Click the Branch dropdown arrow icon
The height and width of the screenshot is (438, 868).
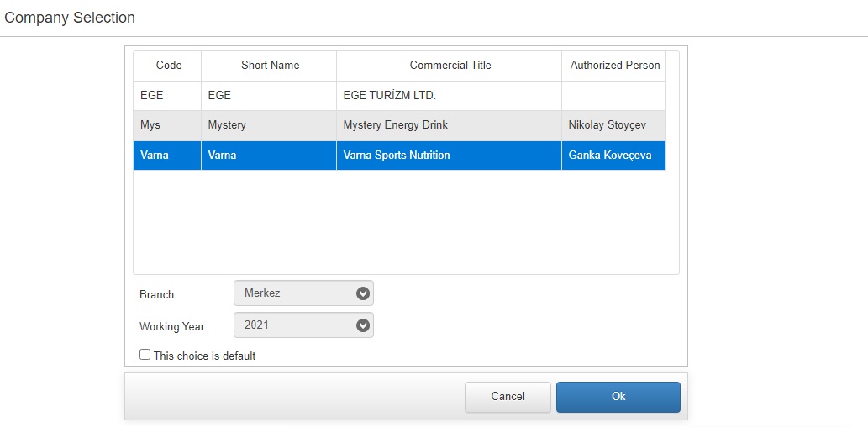(363, 293)
